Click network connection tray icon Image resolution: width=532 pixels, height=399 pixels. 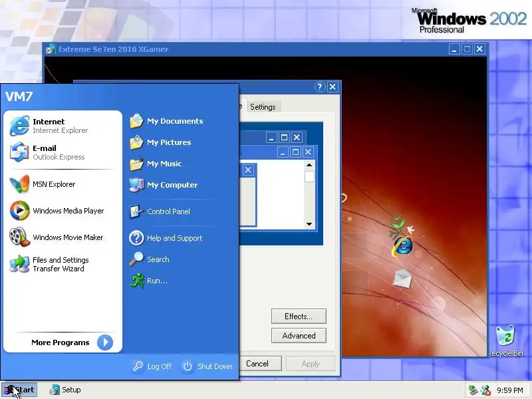click(x=473, y=390)
